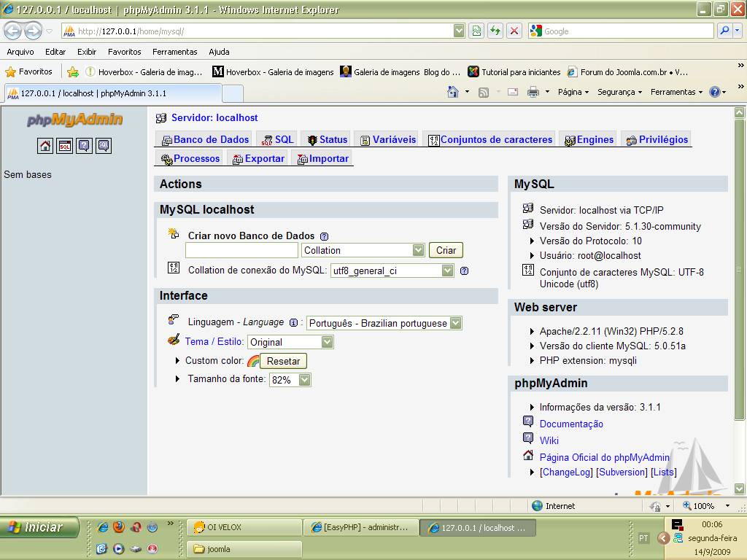
Task: Stop loading with the red X icon
Action: [x=514, y=31]
